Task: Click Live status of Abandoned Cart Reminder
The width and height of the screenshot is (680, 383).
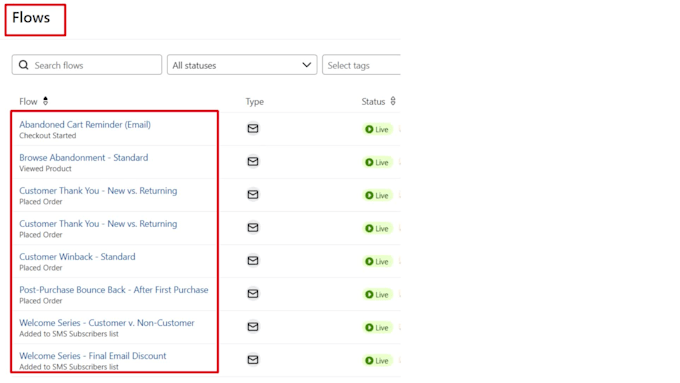Action: pyautogui.click(x=377, y=129)
